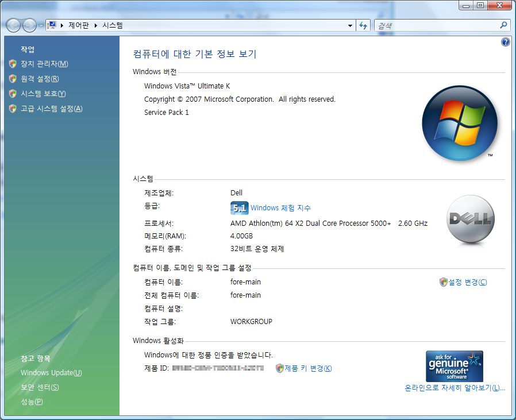Click AMD Athlon processor description text

(x=329, y=224)
